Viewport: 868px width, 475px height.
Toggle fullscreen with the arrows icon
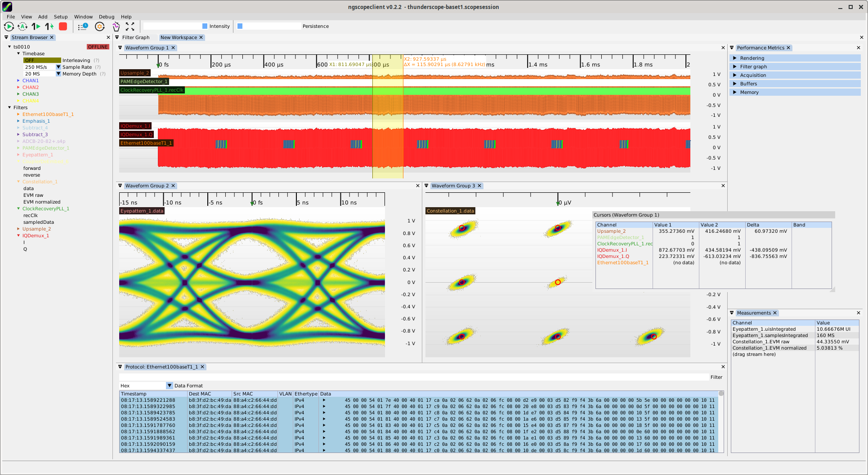pos(130,27)
